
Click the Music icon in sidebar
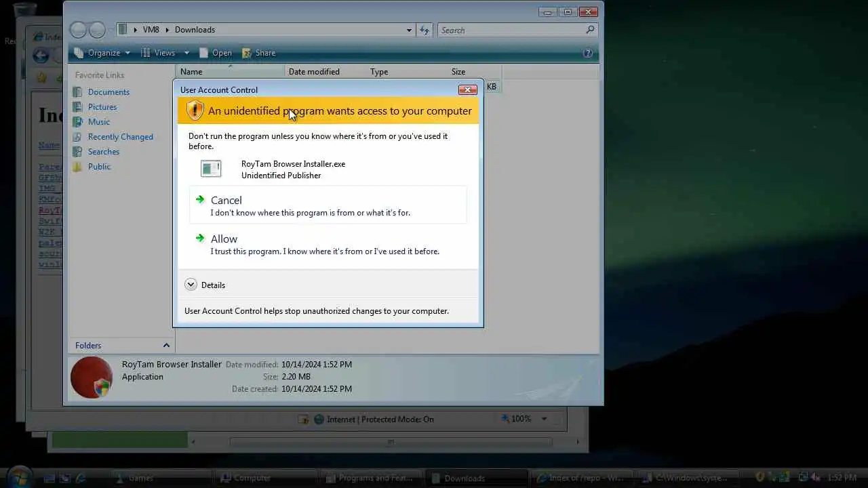click(78, 122)
